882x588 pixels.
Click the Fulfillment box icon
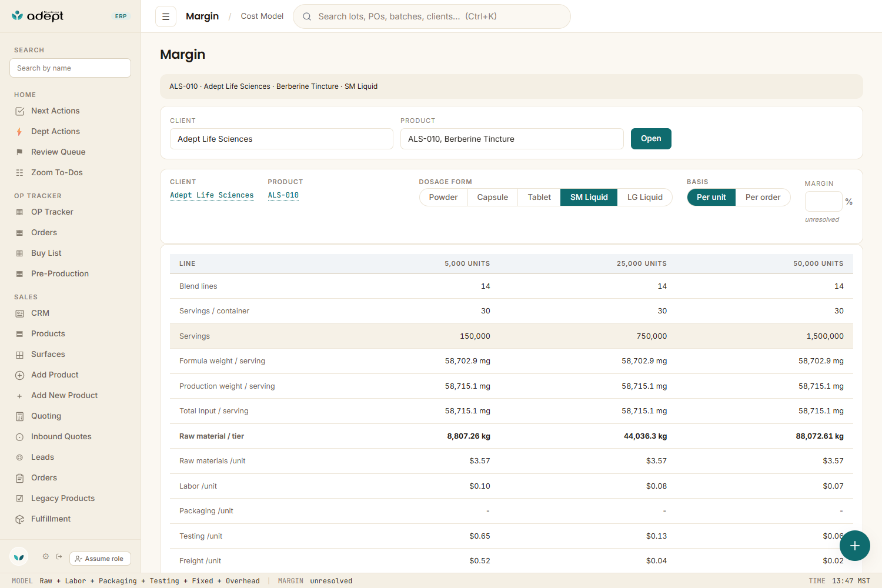point(19,519)
